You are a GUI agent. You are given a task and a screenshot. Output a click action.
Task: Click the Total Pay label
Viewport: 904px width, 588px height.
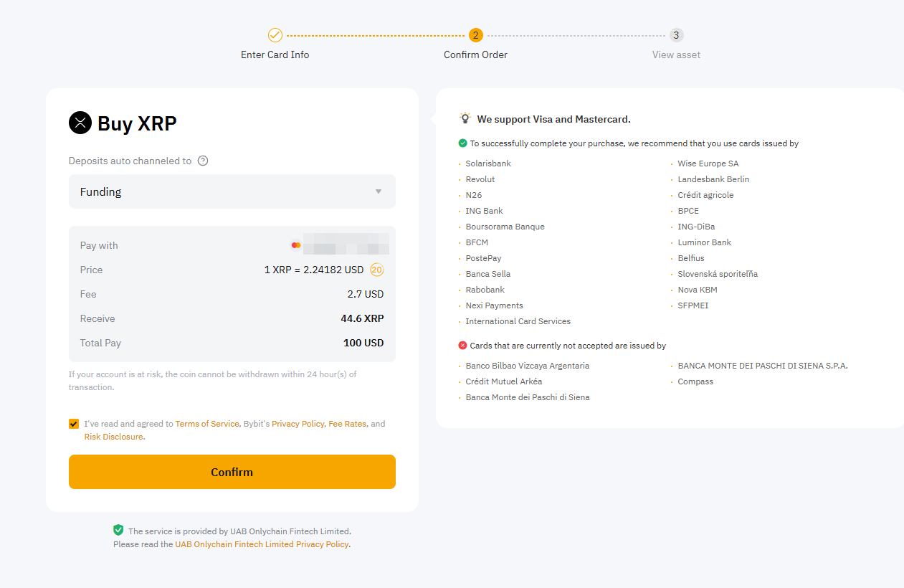click(x=100, y=343)
